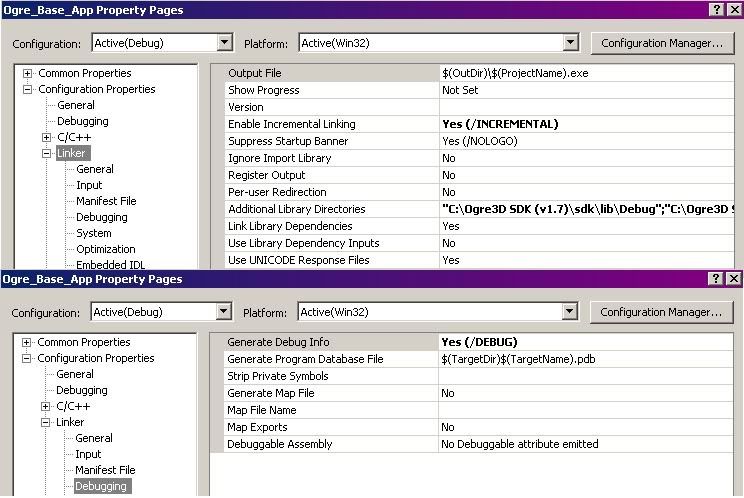Open Configuration dropdown in top Property Pages window
The height and width of the screenshot is (498, 744).
click(225, 43)
